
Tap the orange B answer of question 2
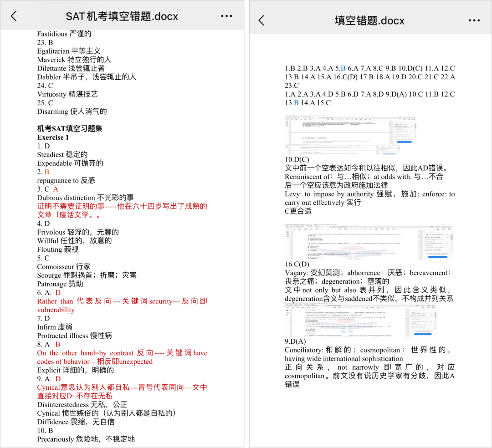(x=47, y=172)
